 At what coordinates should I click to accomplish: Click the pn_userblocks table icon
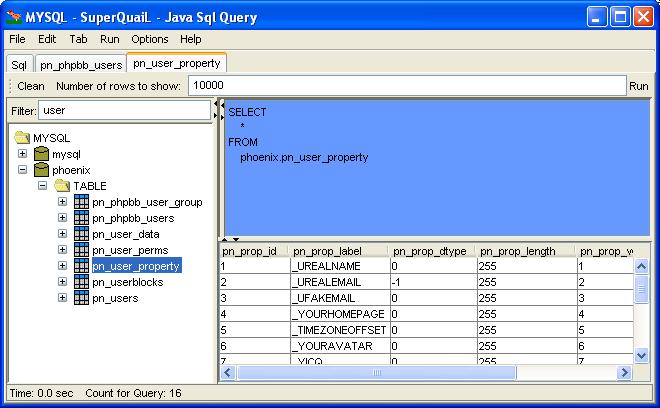pyautogui.click(x=81, y=282)
